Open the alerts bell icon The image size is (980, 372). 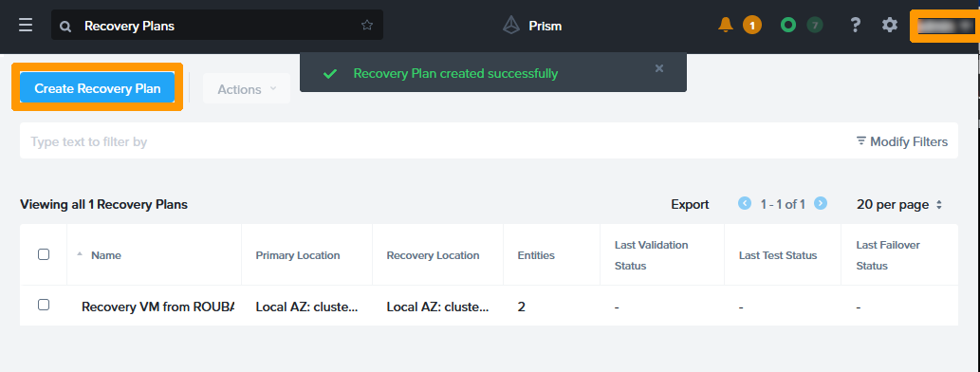pyautogui.click(x=726, y=25)
